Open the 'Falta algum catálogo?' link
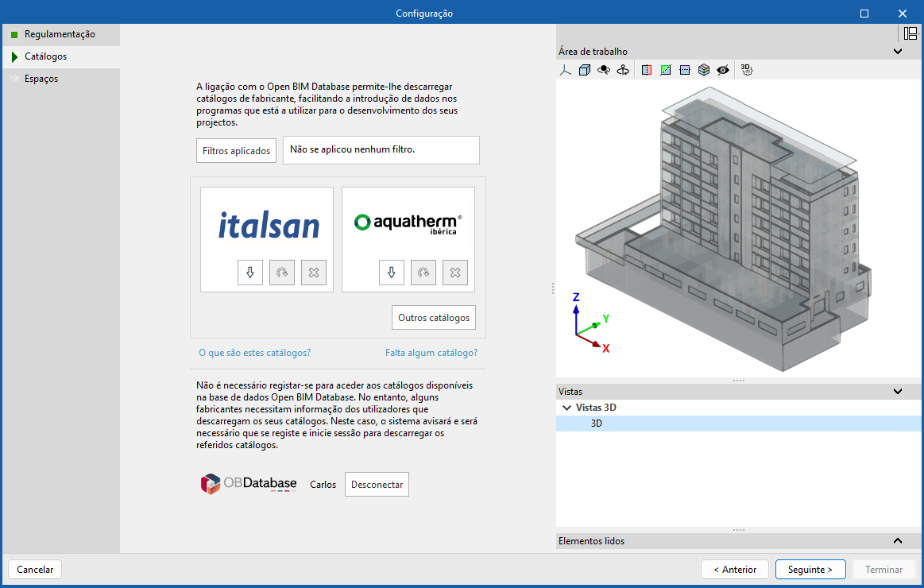This screenshot has height=588, width=924. pos(431,353)
